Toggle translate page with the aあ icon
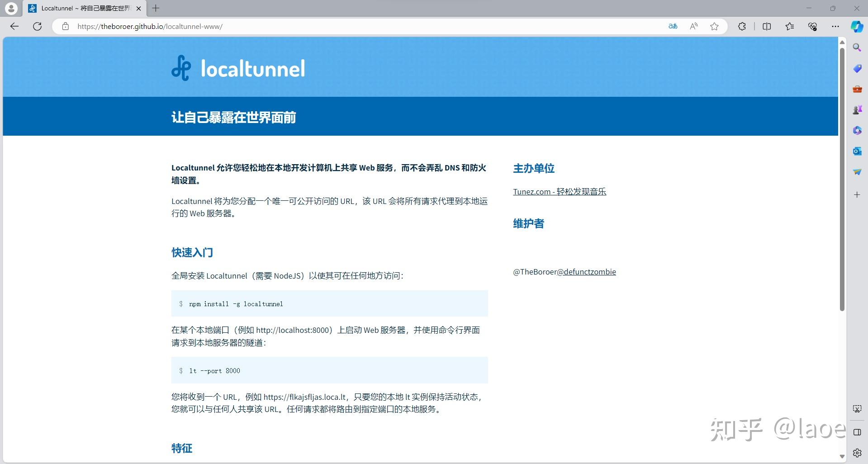This screenshot has height=464, width=868. [x=672, y=26]
